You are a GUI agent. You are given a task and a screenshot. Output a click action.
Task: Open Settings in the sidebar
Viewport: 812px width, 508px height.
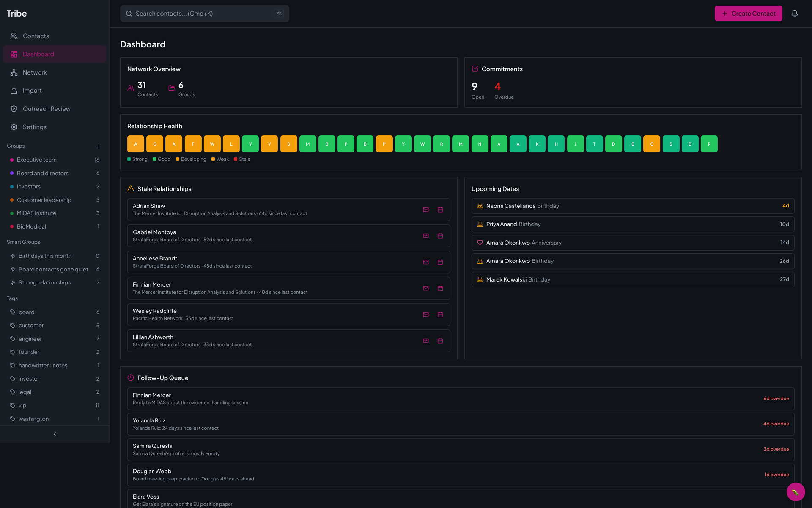(x=55, y=127)
